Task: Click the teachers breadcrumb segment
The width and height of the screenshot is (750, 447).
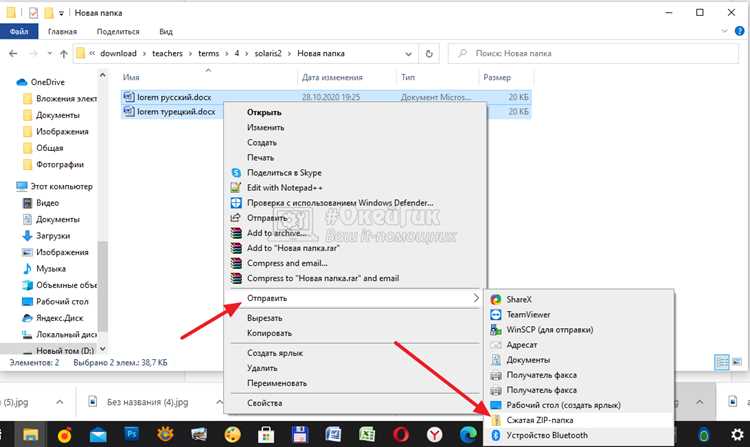Action: (167, 54)
